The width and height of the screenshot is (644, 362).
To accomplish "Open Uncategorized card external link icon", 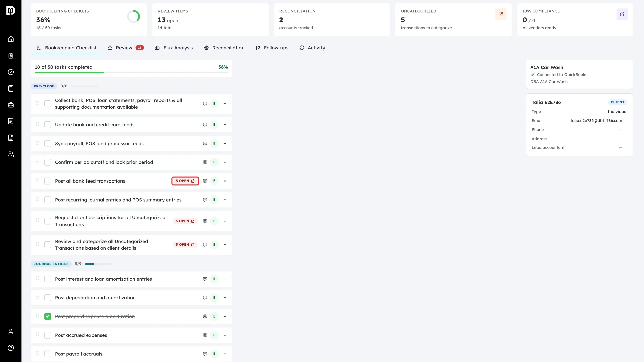I will pyautogui.click(x=501, y=14).
